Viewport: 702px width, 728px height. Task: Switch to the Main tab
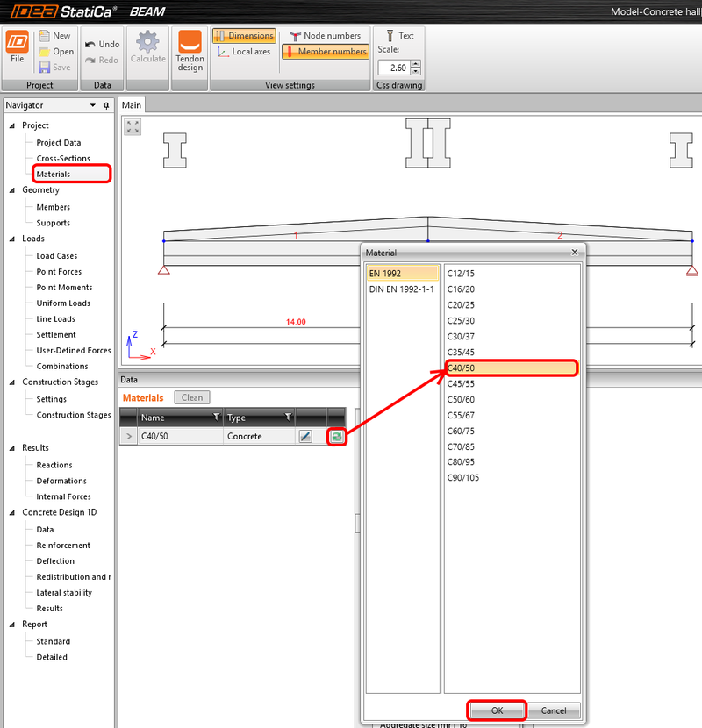[x=132, y=104]
